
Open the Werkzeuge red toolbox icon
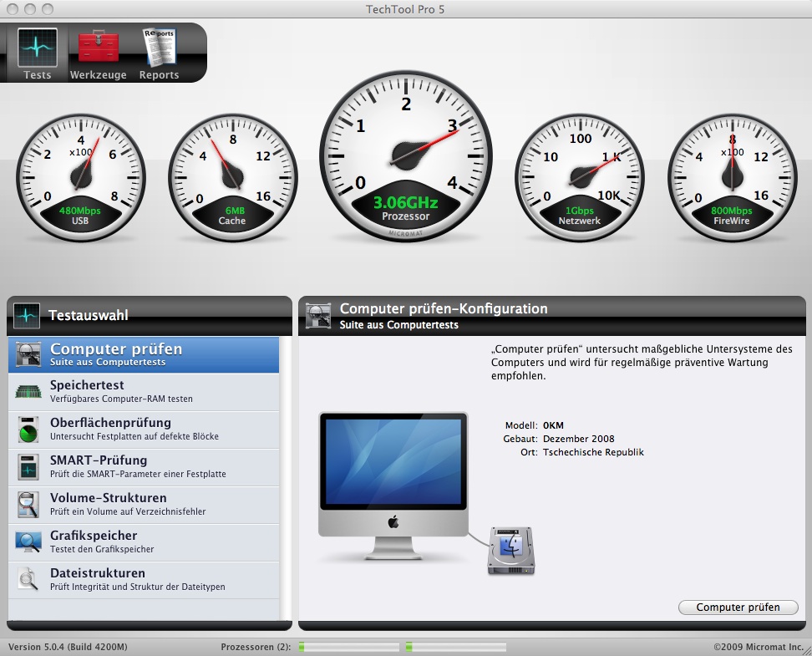[x=99, y=48]
